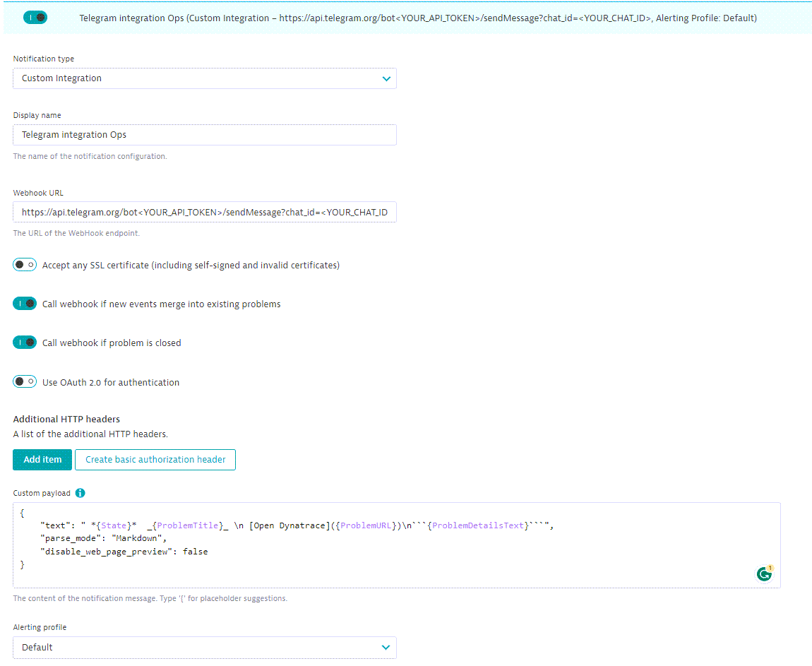Open the Alerting profile dropdown
The height and width of the screenshot is (666, 812).
point(205,647)
